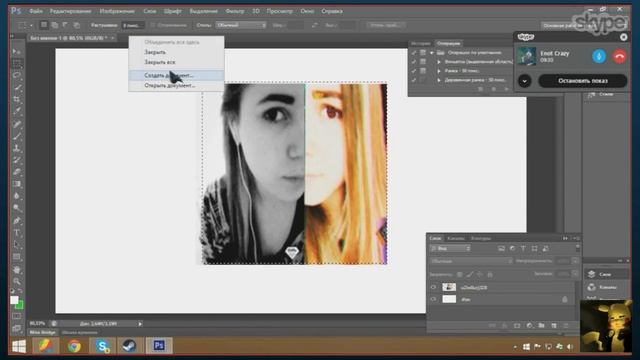This screenshot has width=640, height=360.
Task: Toggle checkmark for the Рамка action
Action: pos(414,71)
